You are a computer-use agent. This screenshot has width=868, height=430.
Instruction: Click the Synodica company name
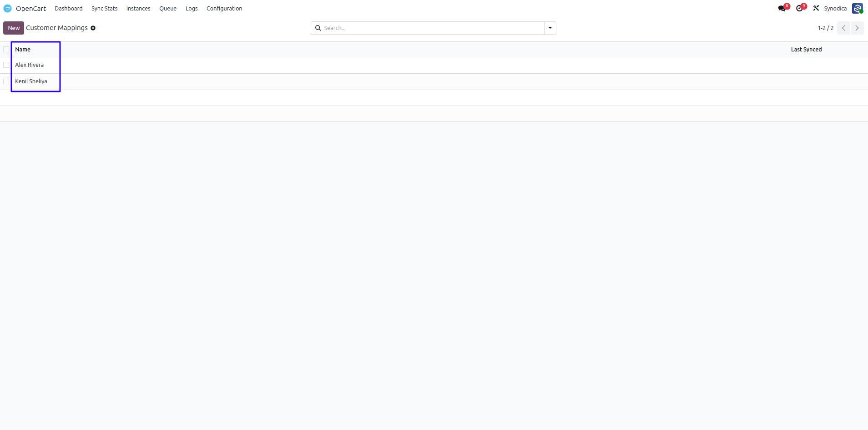tap(835, 9)
